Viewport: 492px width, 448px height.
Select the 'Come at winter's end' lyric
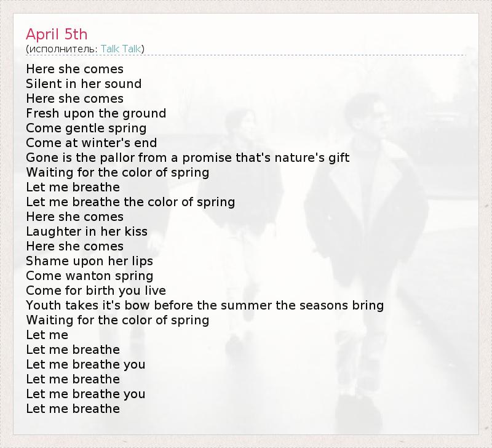tap(91, 143)
